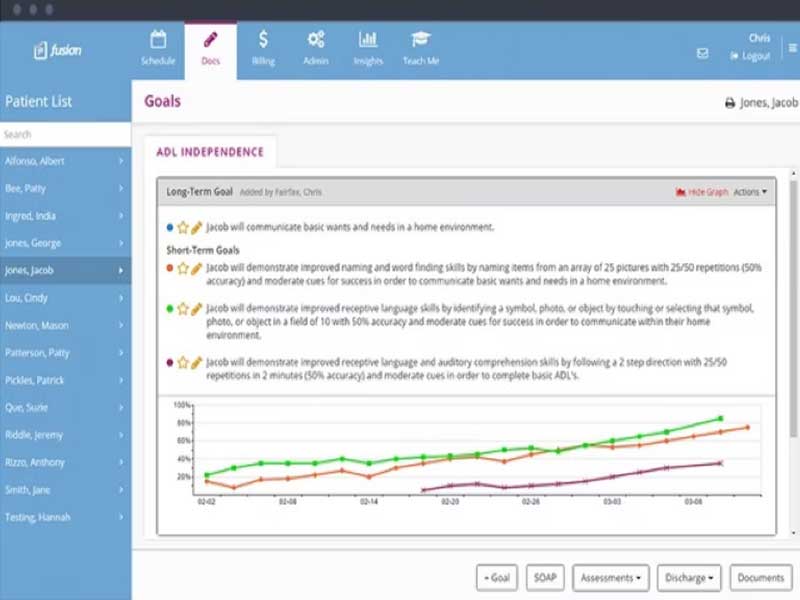Click the Documents button
The width and height of the screenshot is (800, 600).
[760, 578]
